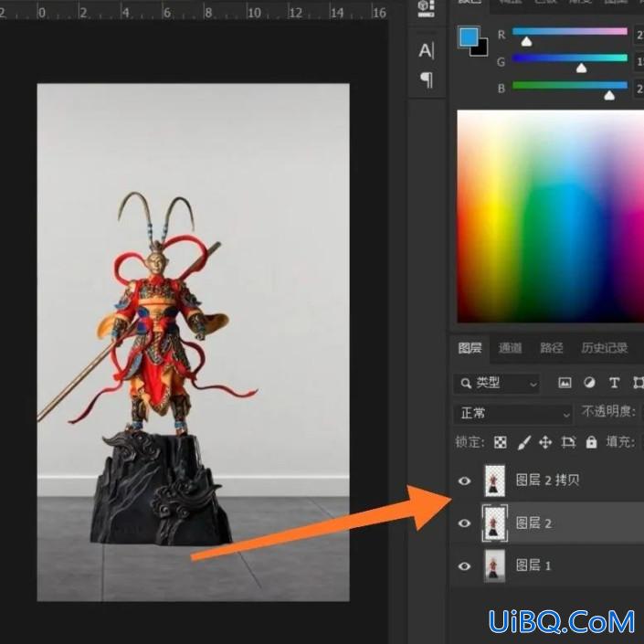
Task: Lock image pixels brush icon
Action: point(523,442)
